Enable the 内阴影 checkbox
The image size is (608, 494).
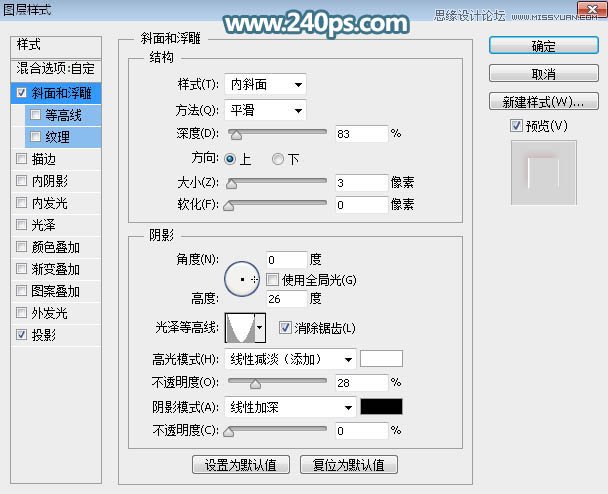(21, 181)
